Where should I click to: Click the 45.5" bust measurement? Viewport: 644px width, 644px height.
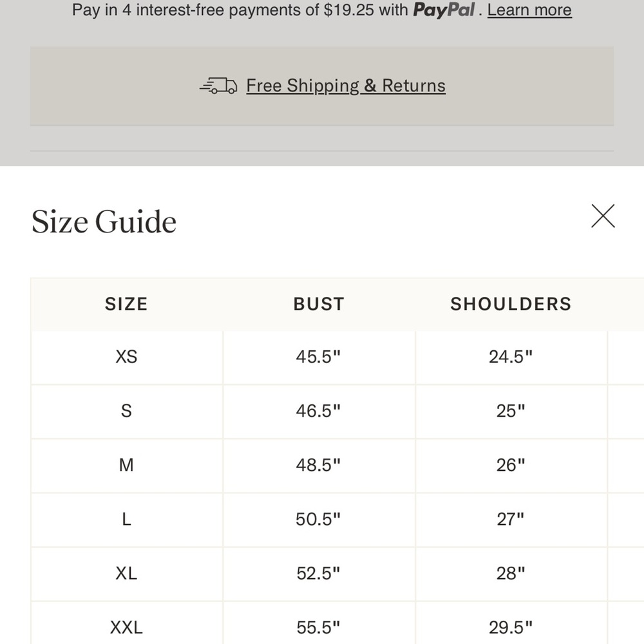[319, 357]
